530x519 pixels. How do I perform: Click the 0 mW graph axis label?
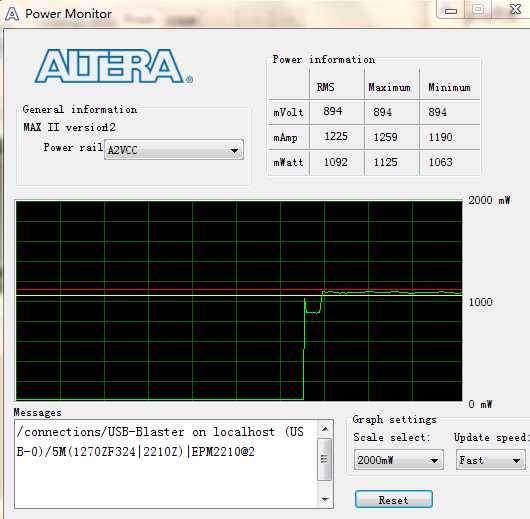tap(480, 404)
